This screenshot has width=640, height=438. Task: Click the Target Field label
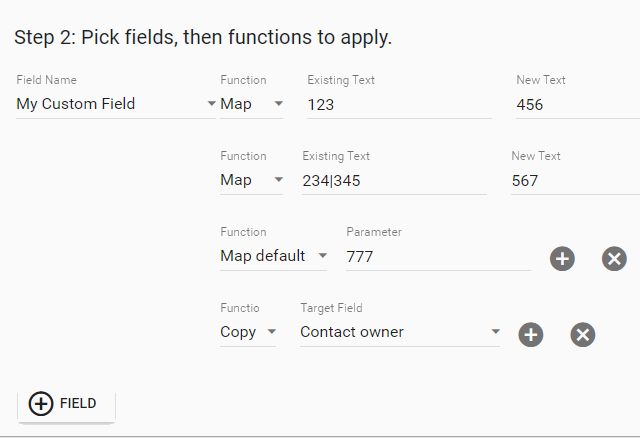click(x=331, y=308)
